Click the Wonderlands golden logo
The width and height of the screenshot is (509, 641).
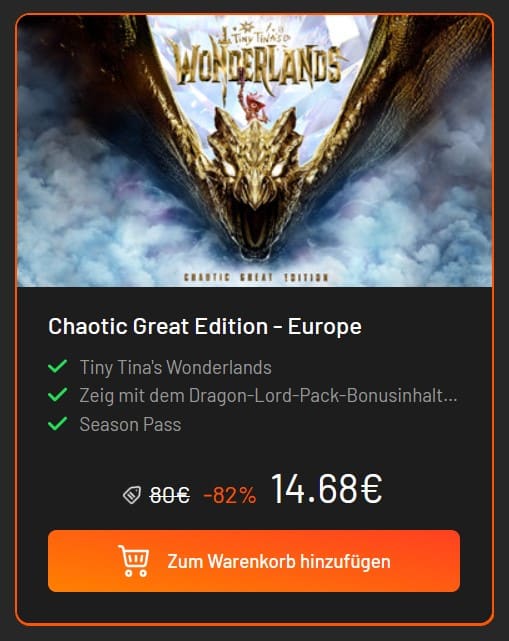click(x=255, y=61)
